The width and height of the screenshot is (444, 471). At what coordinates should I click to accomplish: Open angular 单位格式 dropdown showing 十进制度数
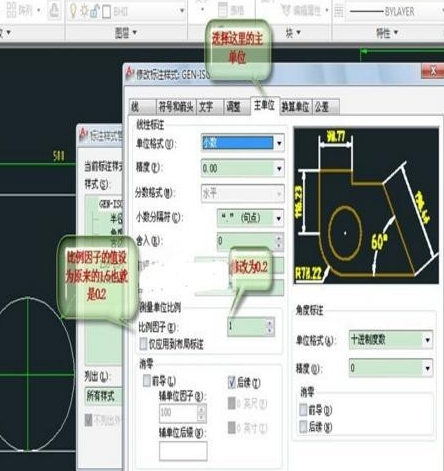coord(391,340)
